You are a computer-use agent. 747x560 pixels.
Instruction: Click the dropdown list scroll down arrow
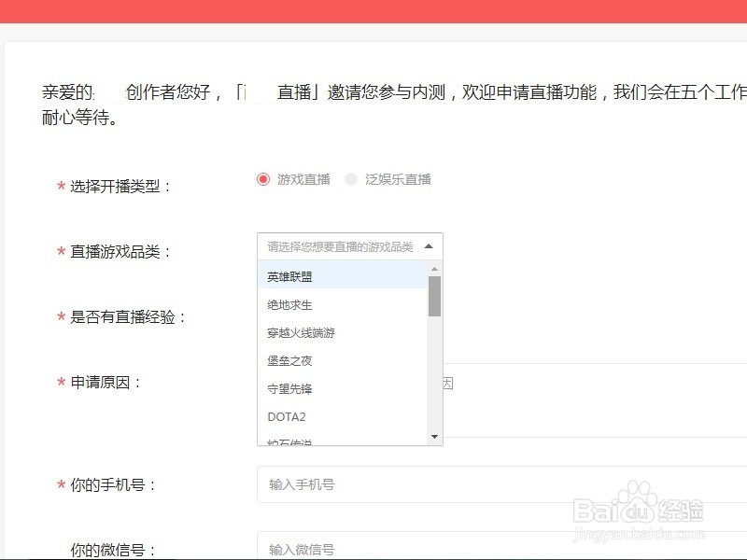click(434, 436)
